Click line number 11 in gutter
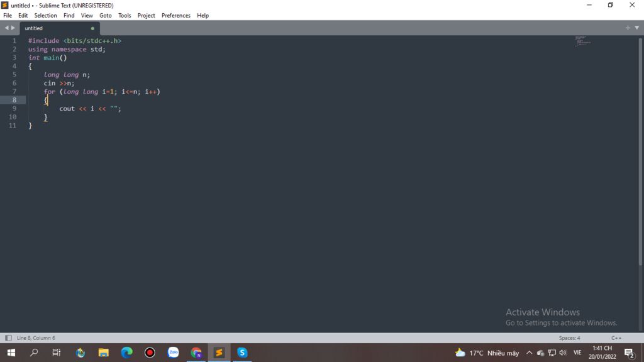The image size is (644, 362). point(13,125)
